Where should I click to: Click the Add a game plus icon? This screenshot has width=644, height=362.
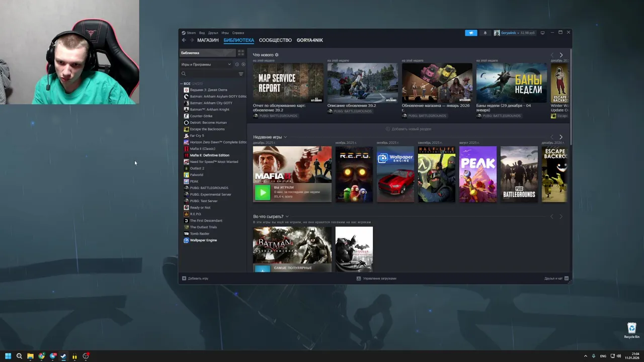point(184,278)
